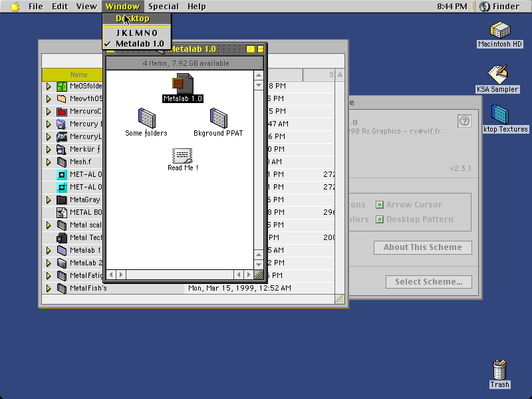Click the first MET-AL cyan file icon
This screenshot has height=399, width=532.
pyautogui.click(x=62, y=174)
